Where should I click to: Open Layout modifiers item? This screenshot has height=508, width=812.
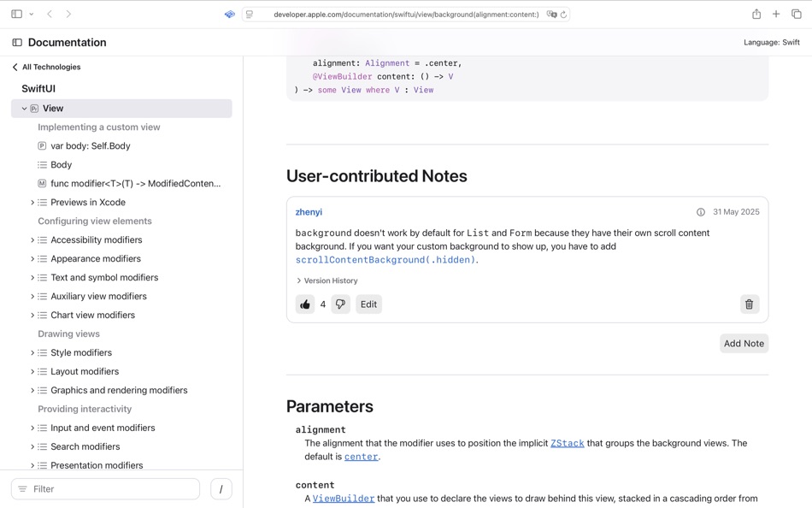click(85, 372)
